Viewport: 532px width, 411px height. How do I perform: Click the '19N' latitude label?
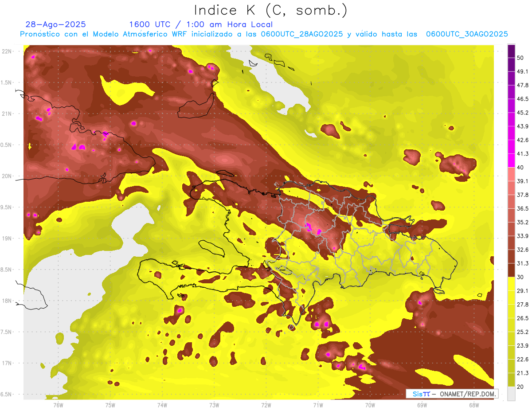pyautogui.click(x=7, y=239)
